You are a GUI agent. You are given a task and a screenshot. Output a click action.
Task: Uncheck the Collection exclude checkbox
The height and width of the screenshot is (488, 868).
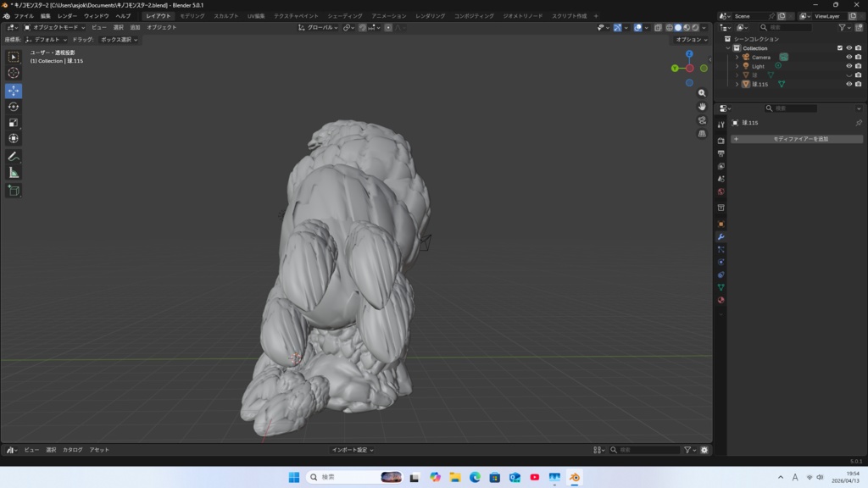click(x=840, y=48)
